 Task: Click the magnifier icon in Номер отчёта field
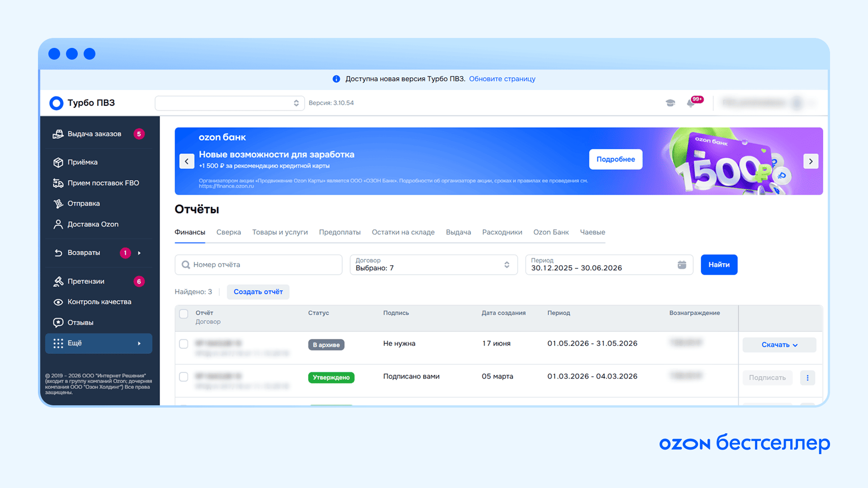pyautogui.click(x=185, y=265)
